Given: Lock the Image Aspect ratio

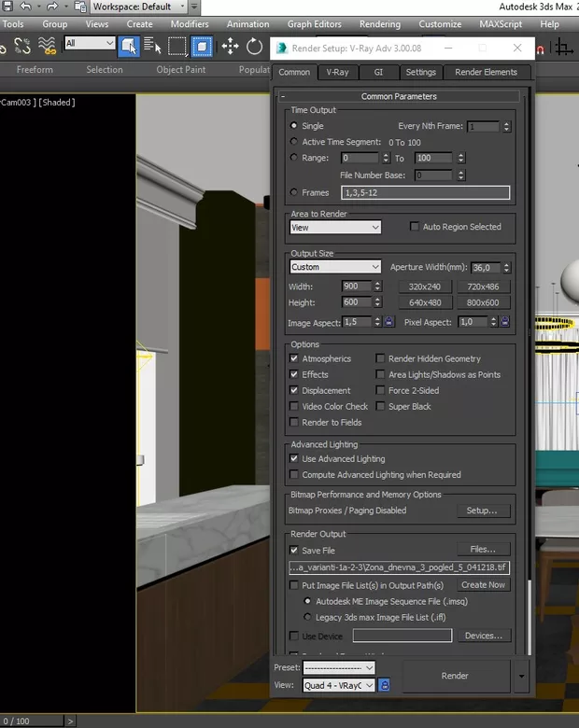Looking at the screenshot, I should tap(388, 322).
